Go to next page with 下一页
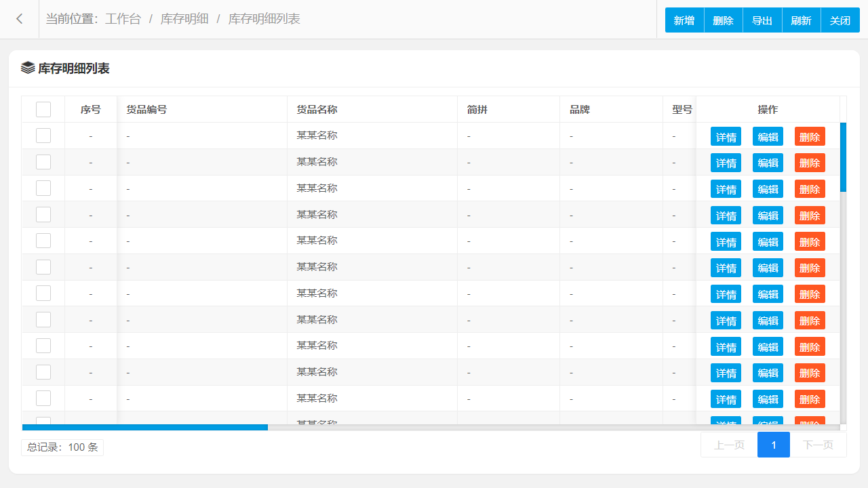This screenshot has height=488, width=868. coord(818,445)
